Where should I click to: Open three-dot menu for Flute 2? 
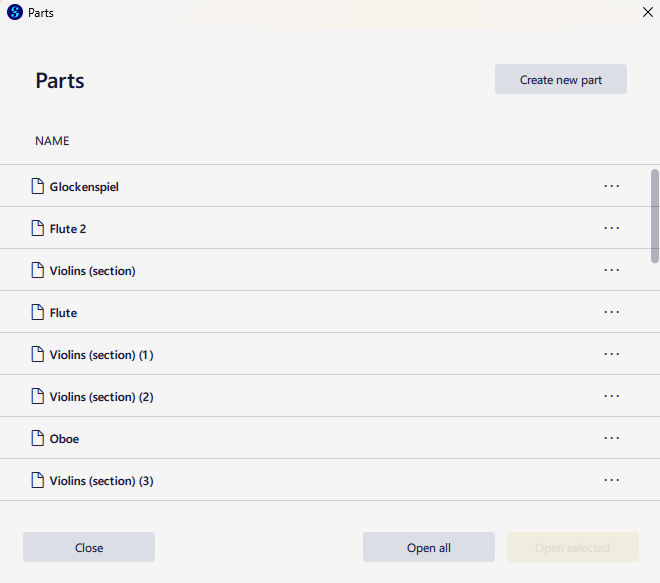tap(611, 228)
